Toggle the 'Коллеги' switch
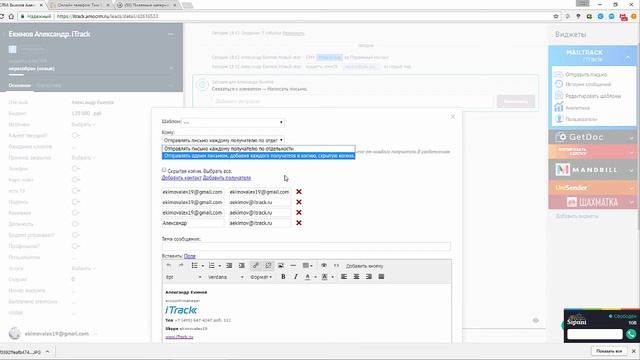 [76, 213]
